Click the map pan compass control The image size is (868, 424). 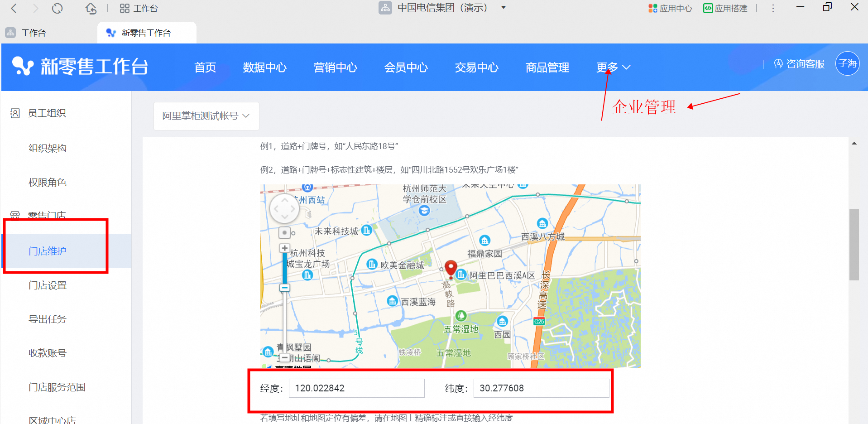pos(284,209)
